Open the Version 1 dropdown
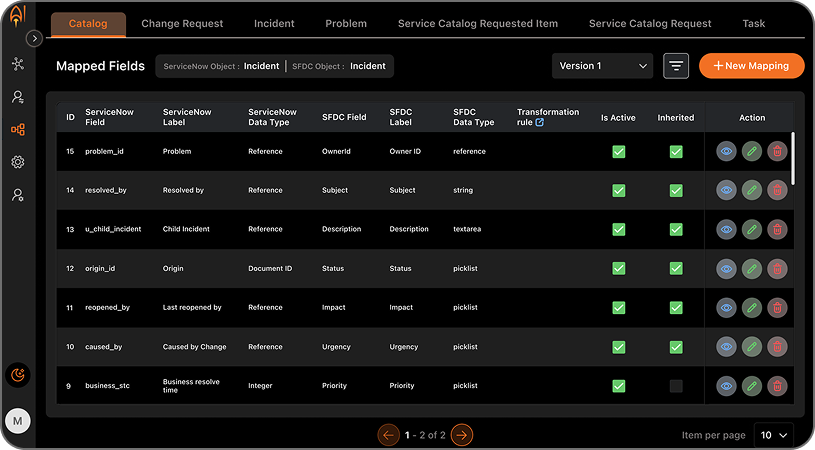 pyautogui.click(x=602, y=66)
